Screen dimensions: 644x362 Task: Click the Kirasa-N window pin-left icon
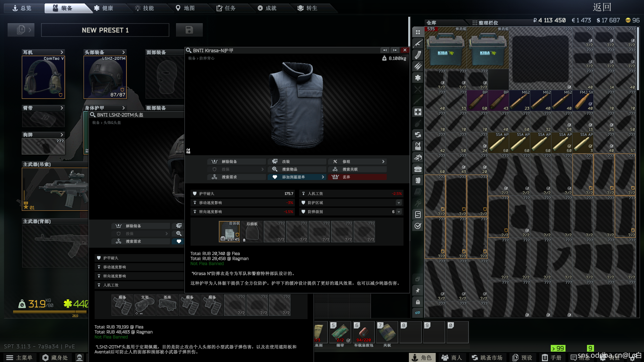point(385,50)
